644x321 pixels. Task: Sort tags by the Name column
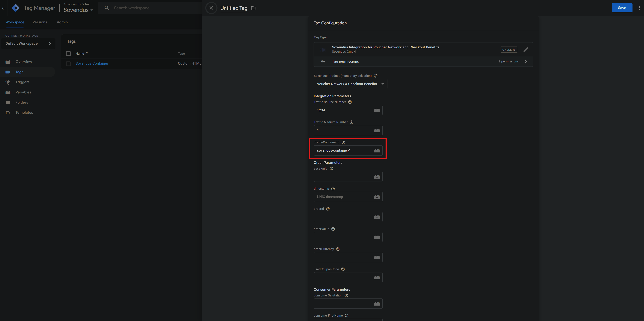click(82, 53)
